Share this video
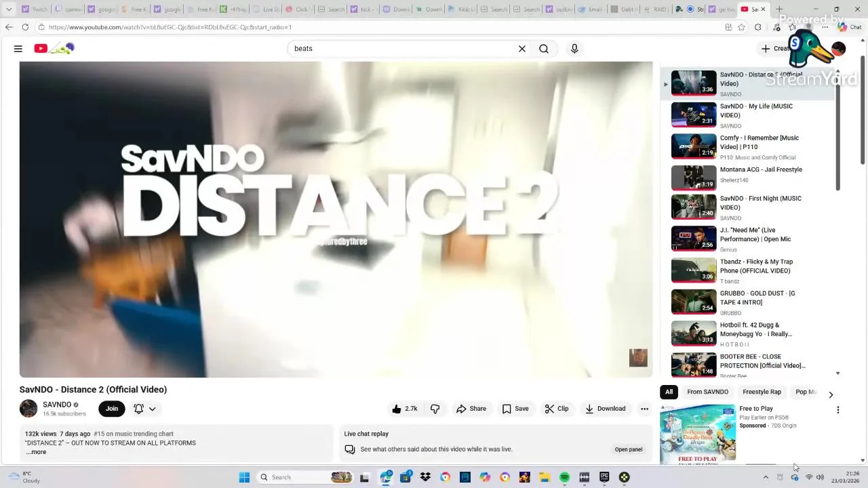 tap(471, 409)
